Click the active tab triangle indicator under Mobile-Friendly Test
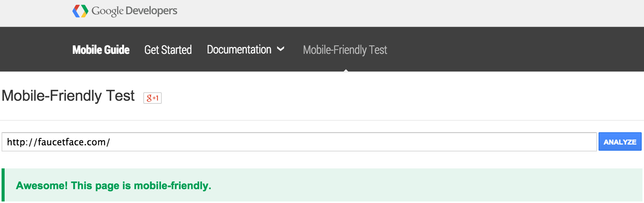 click(x=346, y=70)
